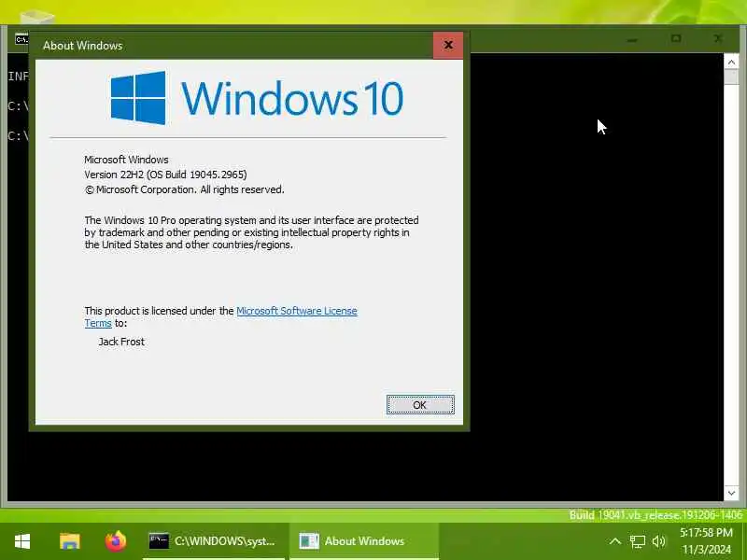Click scroll up arrow in command window
Image resolution: width=747 pixels, height=560 pixels.
coord(731,62)
